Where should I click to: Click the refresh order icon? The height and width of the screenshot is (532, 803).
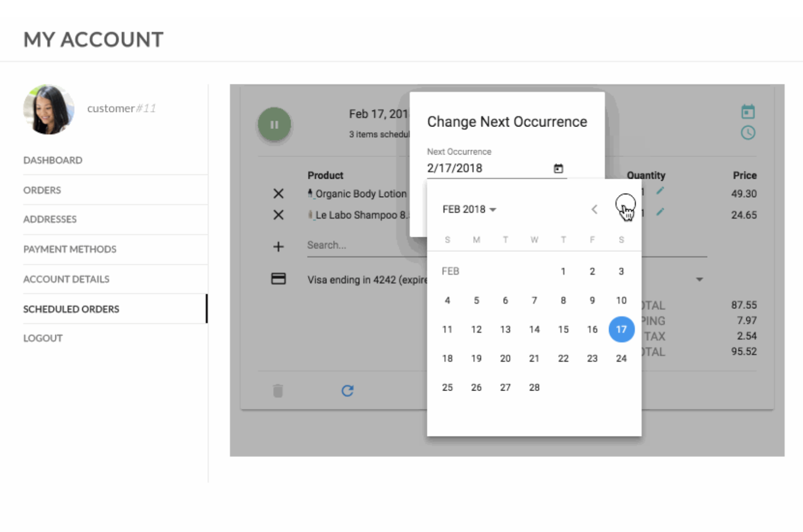348,390
